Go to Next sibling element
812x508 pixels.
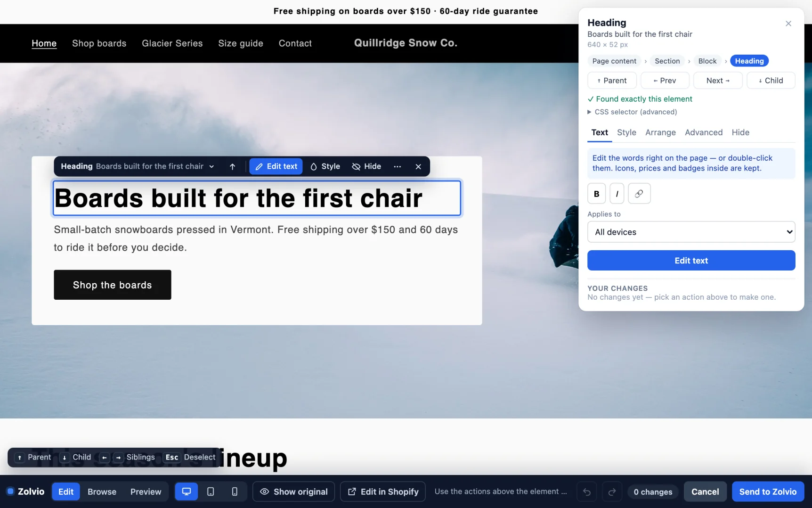(x=718, y=81)
